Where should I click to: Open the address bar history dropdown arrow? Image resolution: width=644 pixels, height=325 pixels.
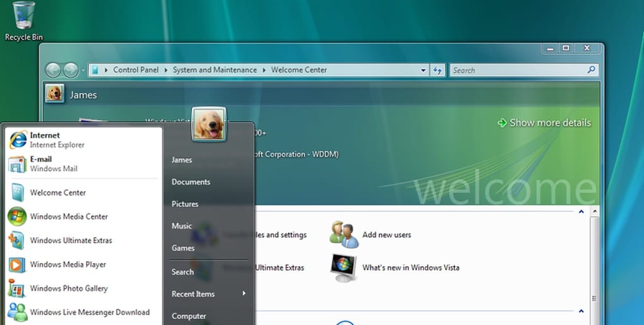click(x=423, y=70)
